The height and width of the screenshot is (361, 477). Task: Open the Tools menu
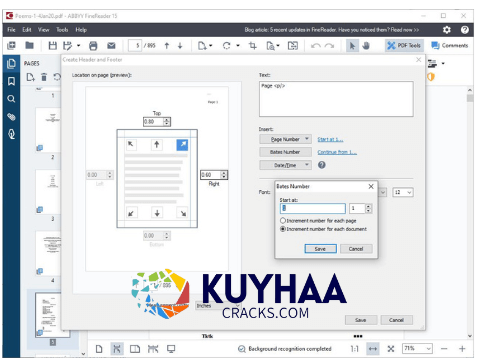(62, 30)
